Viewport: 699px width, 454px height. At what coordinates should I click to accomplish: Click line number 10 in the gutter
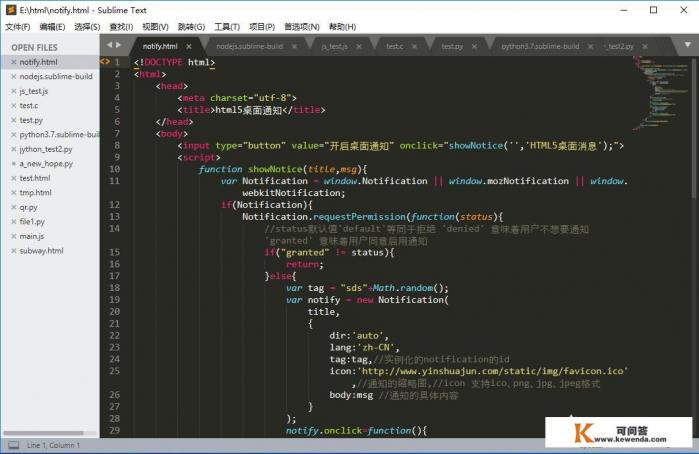pos(115,169)
